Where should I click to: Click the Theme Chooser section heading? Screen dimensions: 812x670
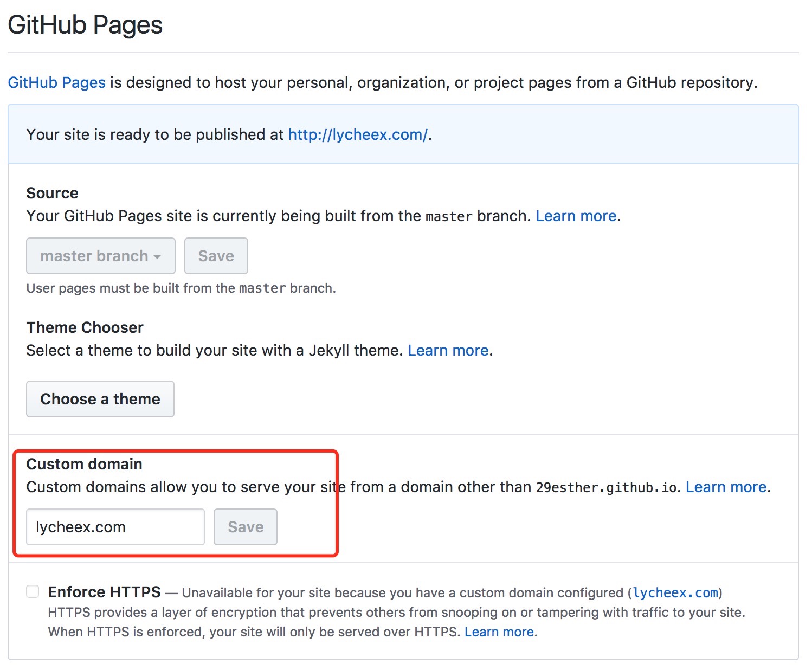[x=85, y=327]
